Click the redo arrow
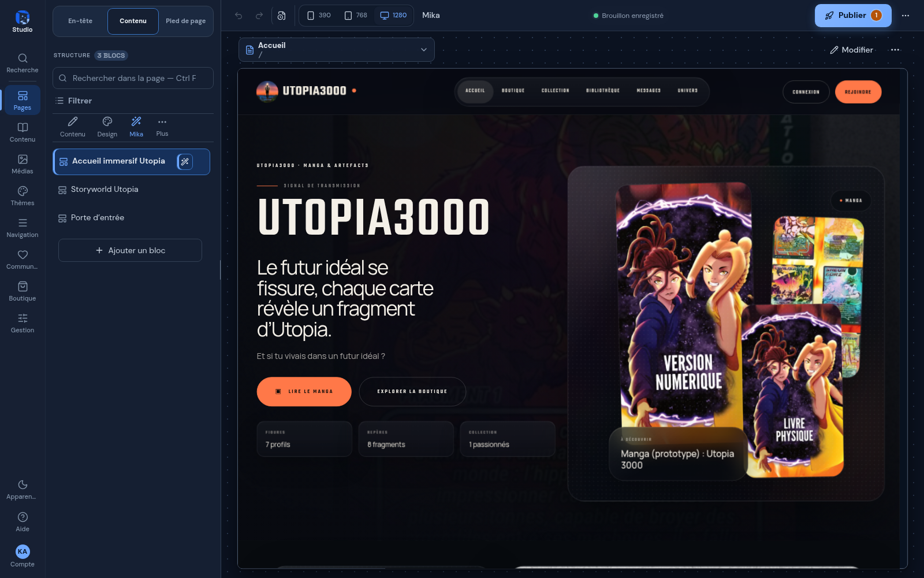The width and height of the screenshot is (924, 578). pos(259,16)
